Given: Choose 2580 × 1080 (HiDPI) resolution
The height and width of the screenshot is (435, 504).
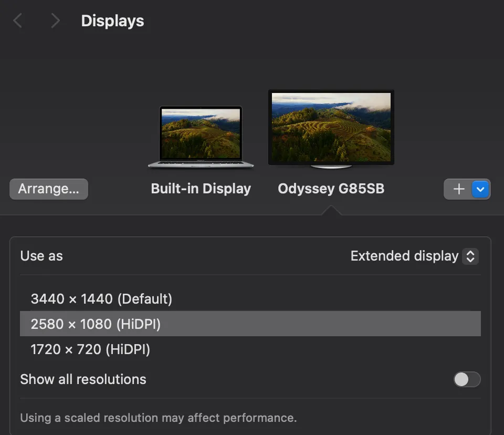Looking at the screenshot, I should (250, 324).
